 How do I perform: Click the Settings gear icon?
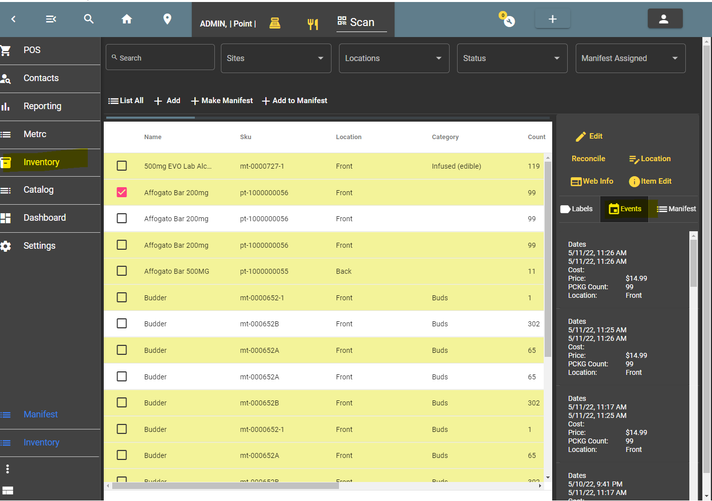[5, 246]
